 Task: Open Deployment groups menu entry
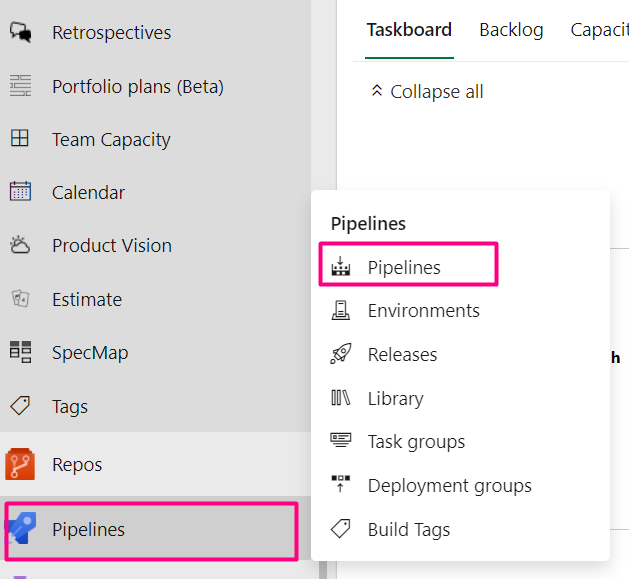[449, 486]
